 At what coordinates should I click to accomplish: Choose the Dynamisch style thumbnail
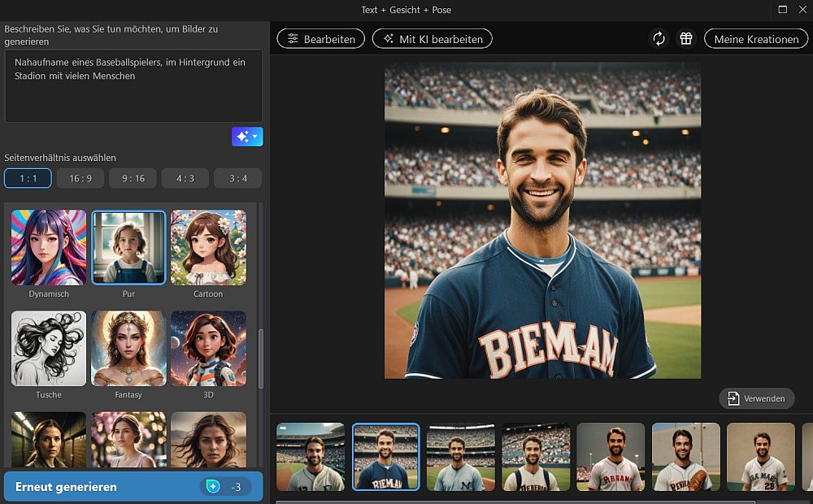point(49,247)
